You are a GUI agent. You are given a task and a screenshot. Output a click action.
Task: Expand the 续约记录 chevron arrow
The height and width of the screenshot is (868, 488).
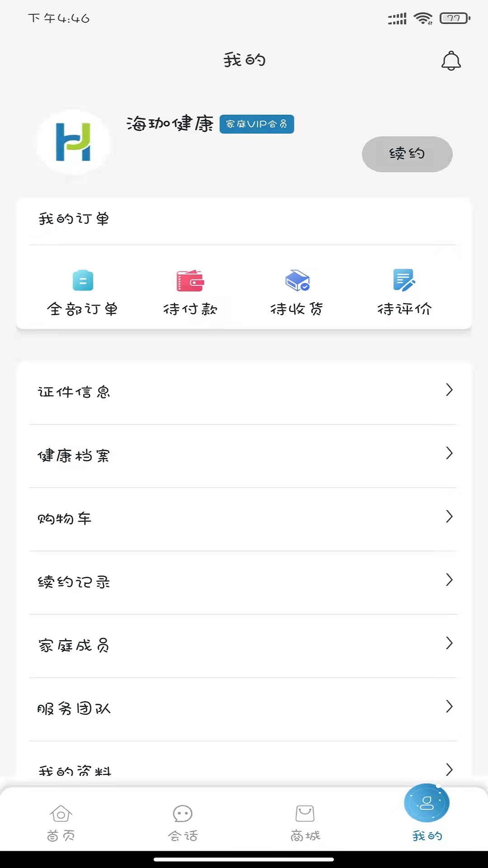449,580
